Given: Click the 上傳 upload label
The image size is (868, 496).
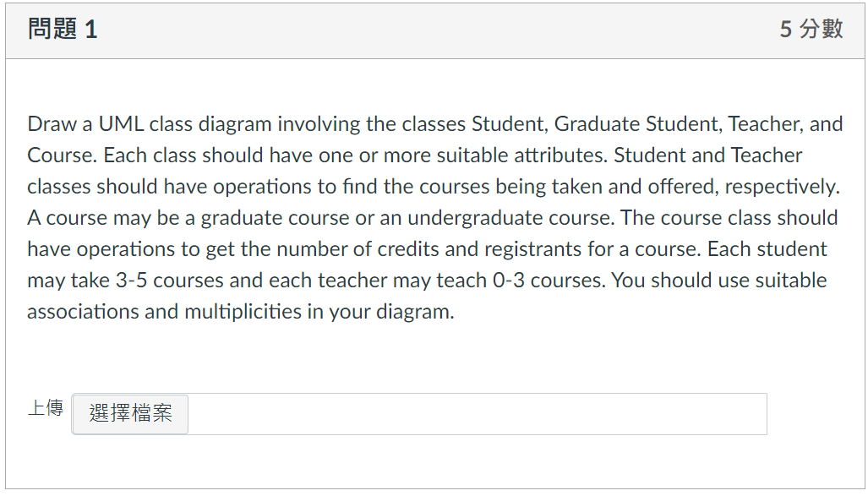Looking at the screenshot, I should (45, 409).
